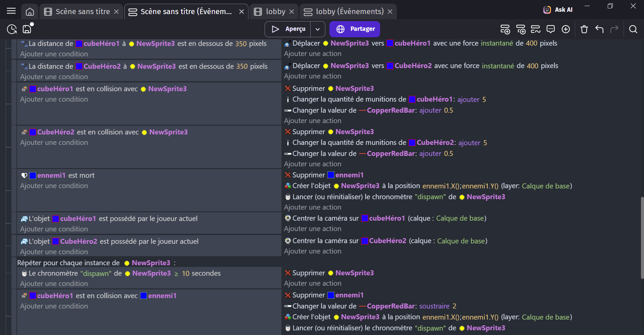Screen dimensions: 644x335
Task: Delete selected events with trash icon
Action: click(x=584, y=29)
